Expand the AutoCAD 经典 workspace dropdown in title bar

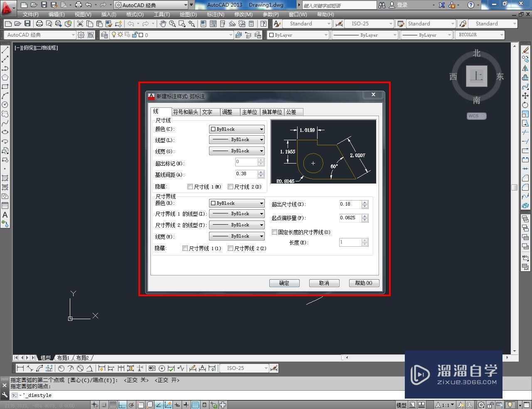tap(185, 5)
